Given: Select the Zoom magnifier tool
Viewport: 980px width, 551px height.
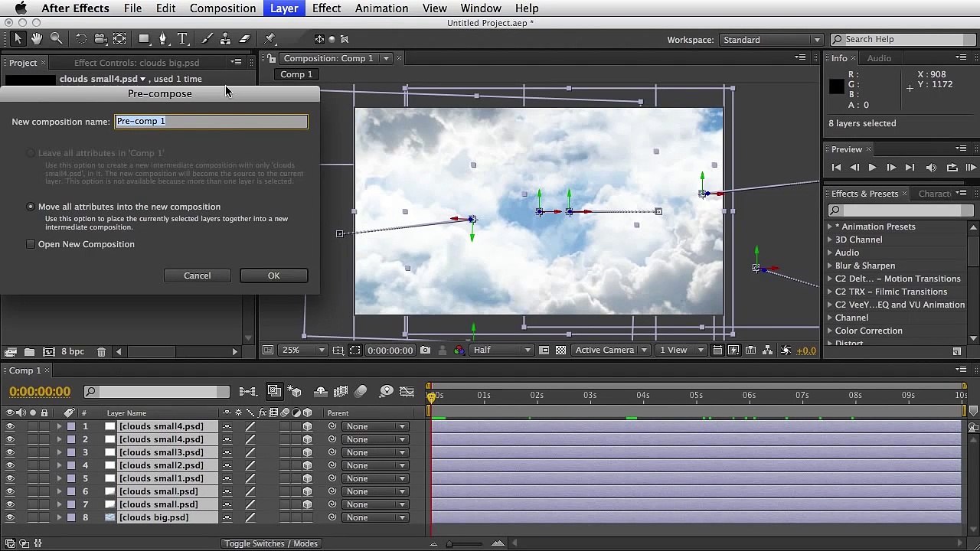Looking at the screenshot, I should 56,39.
